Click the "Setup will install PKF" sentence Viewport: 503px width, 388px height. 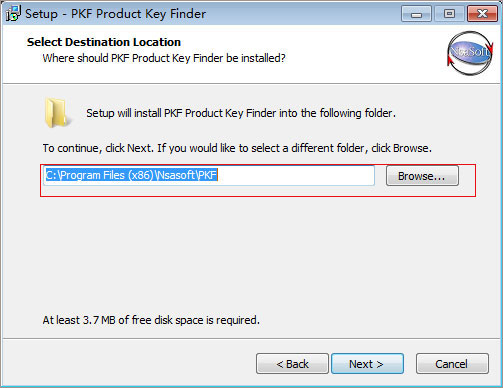click(x=241, y=113)
